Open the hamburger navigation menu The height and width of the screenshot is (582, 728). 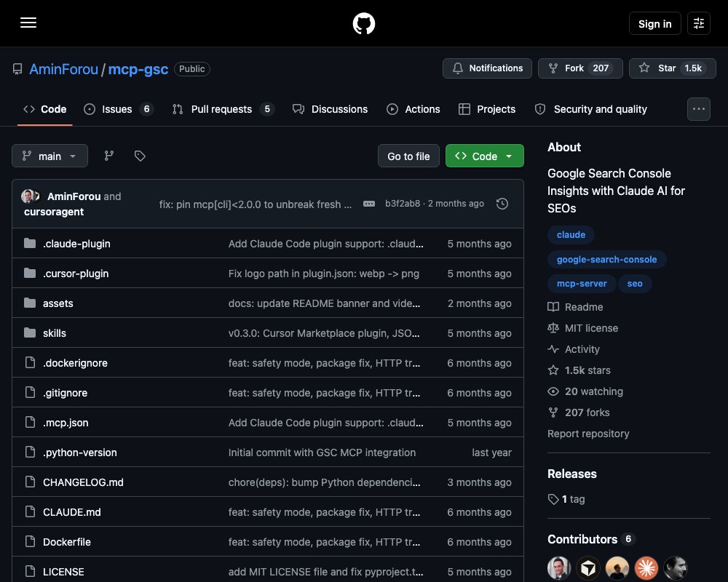click(28, 23)
